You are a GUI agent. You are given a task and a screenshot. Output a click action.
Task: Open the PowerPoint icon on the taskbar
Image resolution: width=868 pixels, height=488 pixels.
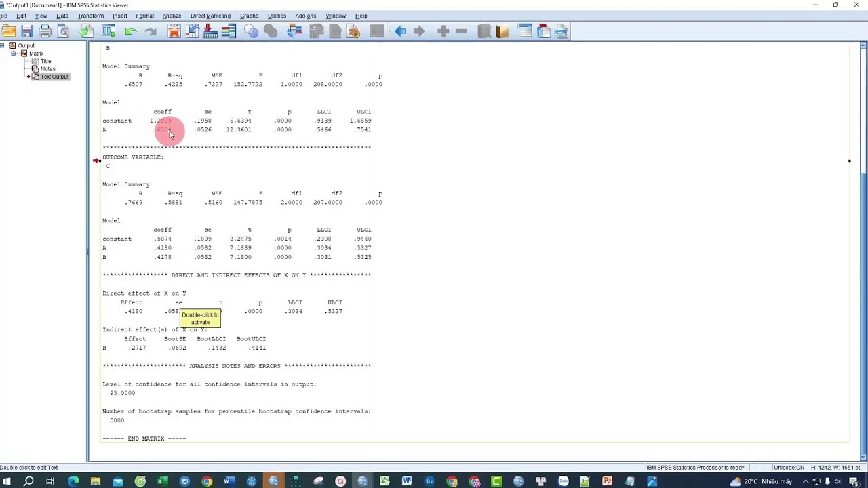(x=607, y=481)
